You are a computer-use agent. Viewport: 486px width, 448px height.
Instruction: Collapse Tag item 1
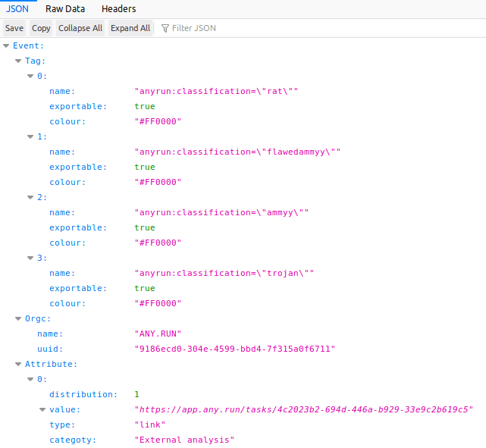tap(30, 136)
